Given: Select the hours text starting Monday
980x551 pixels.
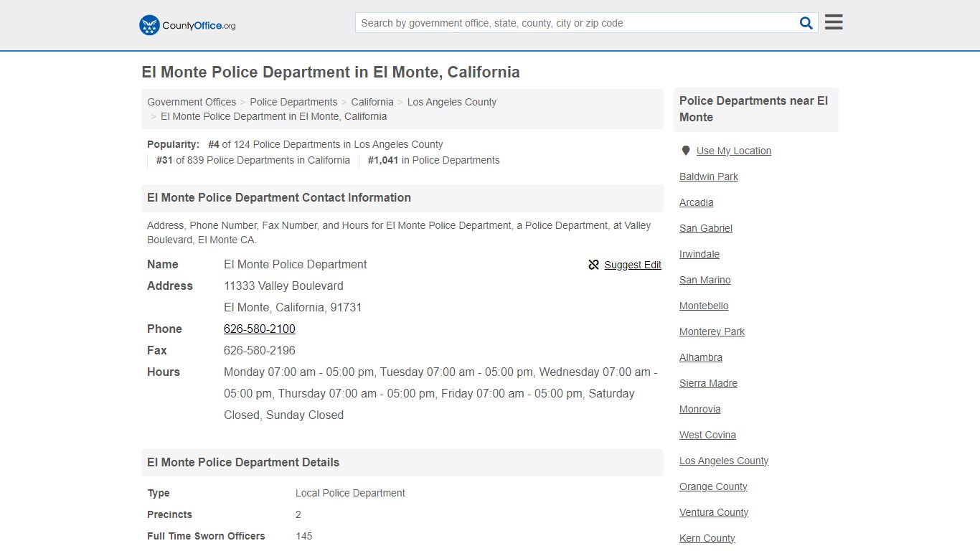Looking at the screenshot, I should pos(440,393).
